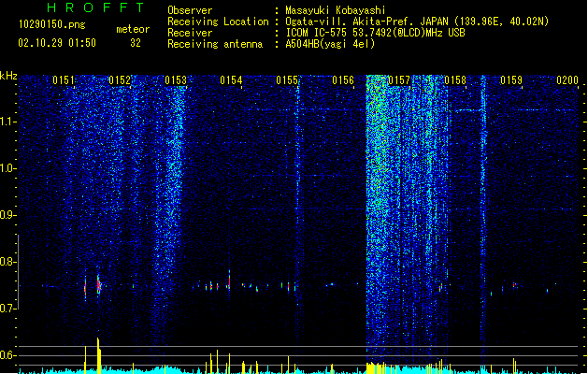
Task: Click the red meteor echo just before 0154
Action: (x=229, y=281)
